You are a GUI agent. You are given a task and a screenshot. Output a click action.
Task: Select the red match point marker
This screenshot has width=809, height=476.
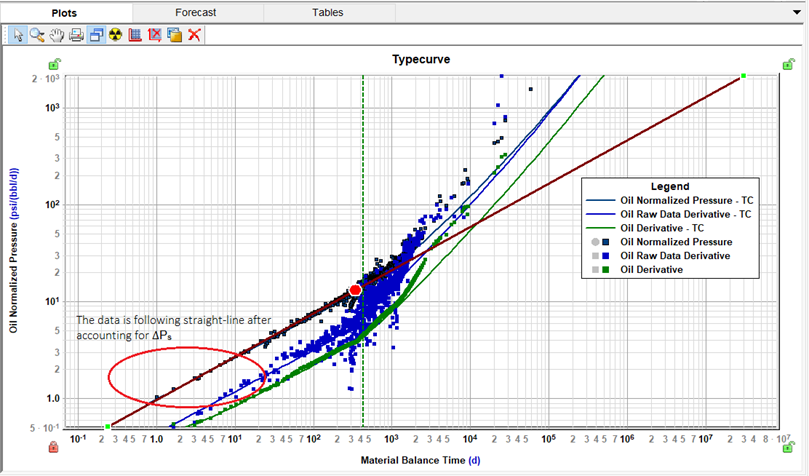pyautogui.click(x=355, y=290)
